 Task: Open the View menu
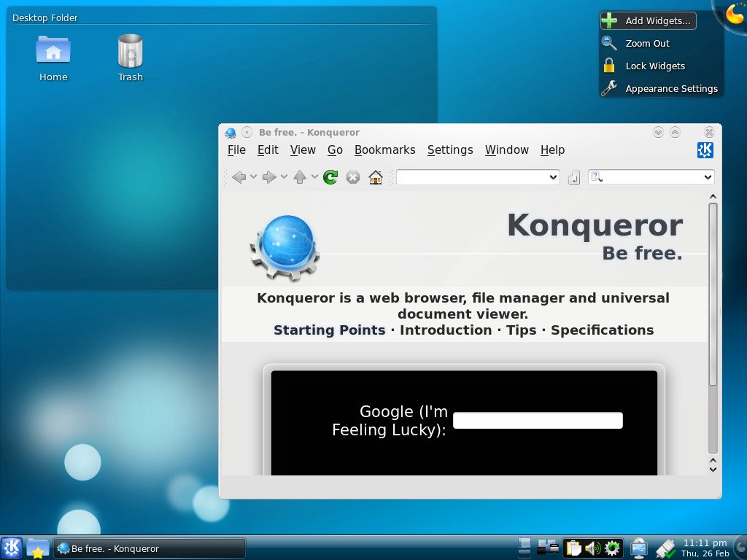(303, 150)
